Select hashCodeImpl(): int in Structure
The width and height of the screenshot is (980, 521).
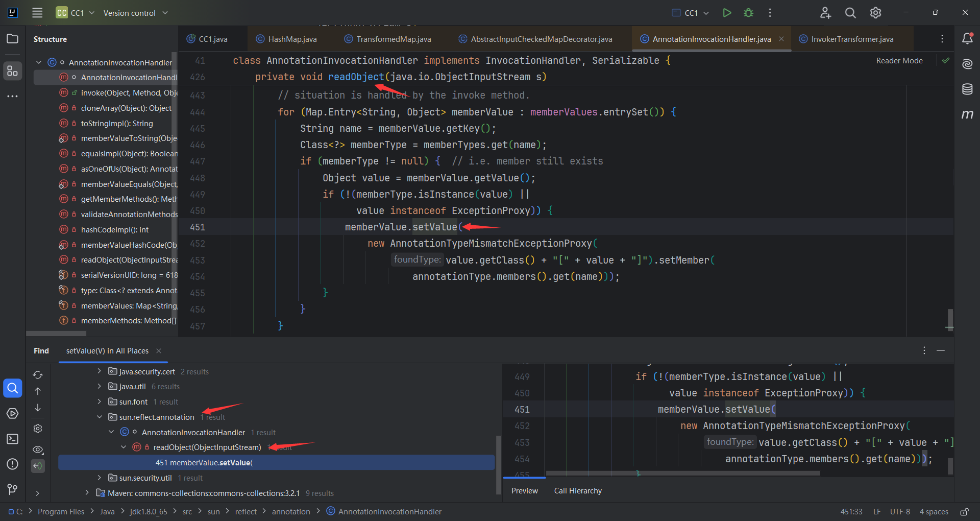pyautogui.click(x=106, y=230)
